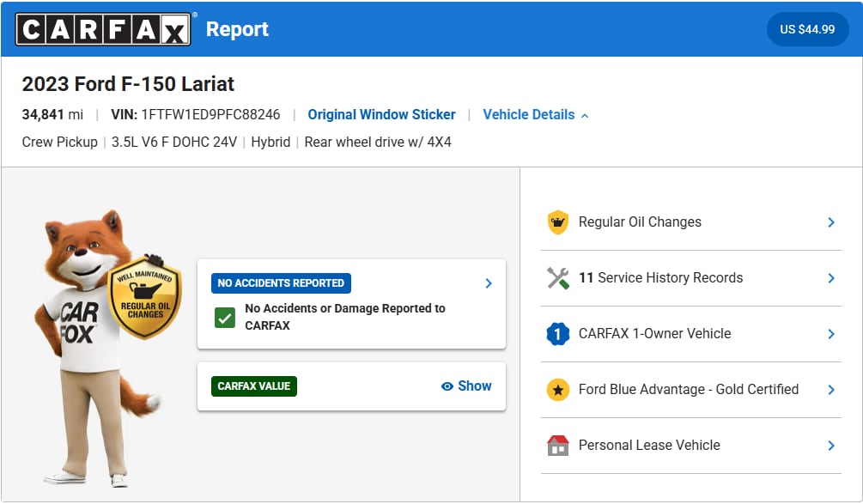Click the Personal Lease Vehicle text

coord(649,445)
